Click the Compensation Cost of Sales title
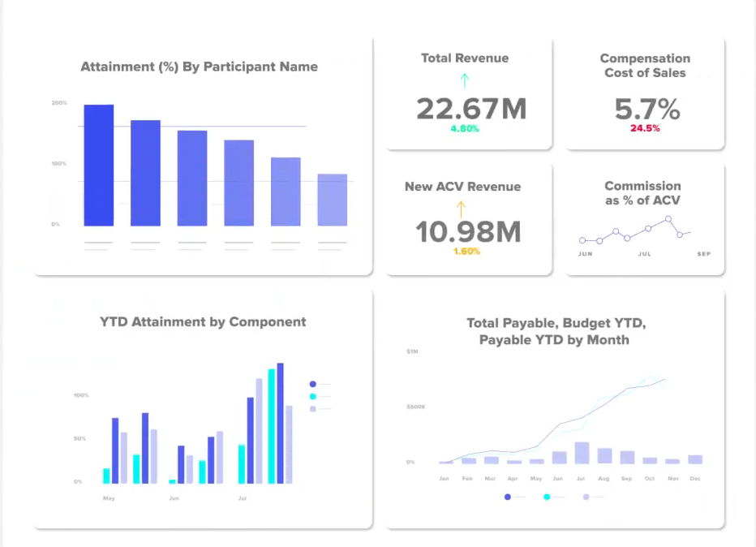The width and height of the screenshot is (756, 547). click(645, 66)
